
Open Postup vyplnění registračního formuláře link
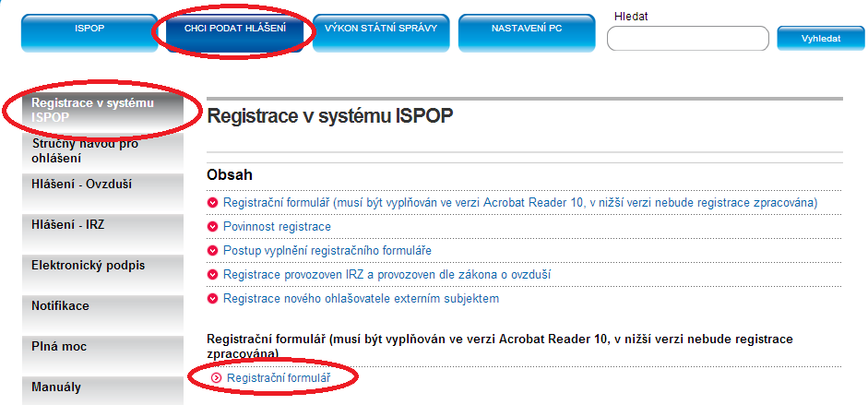coord(327,251)
